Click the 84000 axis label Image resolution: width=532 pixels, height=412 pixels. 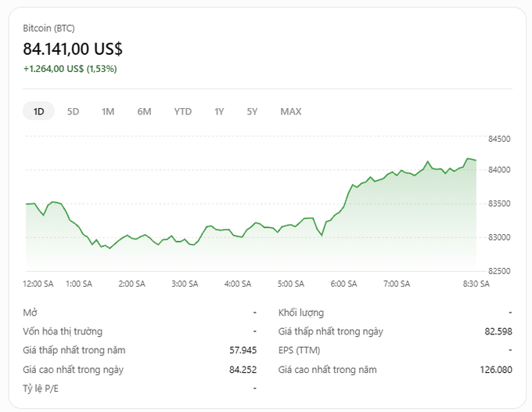pos(499,170)
